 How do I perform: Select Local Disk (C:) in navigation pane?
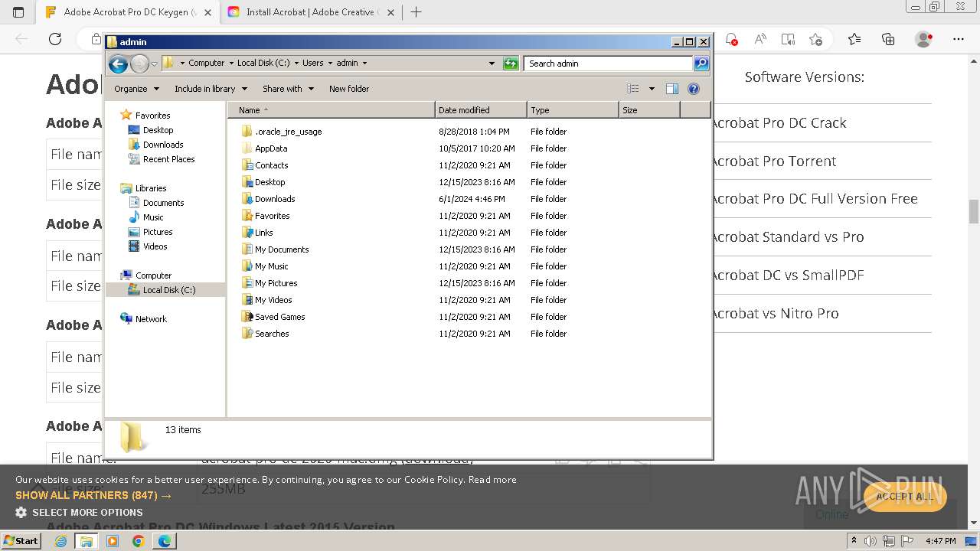click(162, 290)
